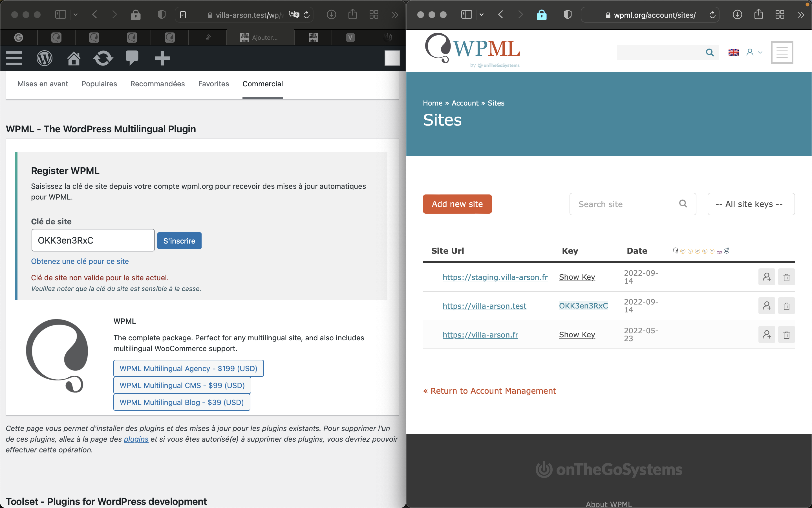Open downloads in the left Safari window
This screenshot has height=508, width=812.
point(332,14)
